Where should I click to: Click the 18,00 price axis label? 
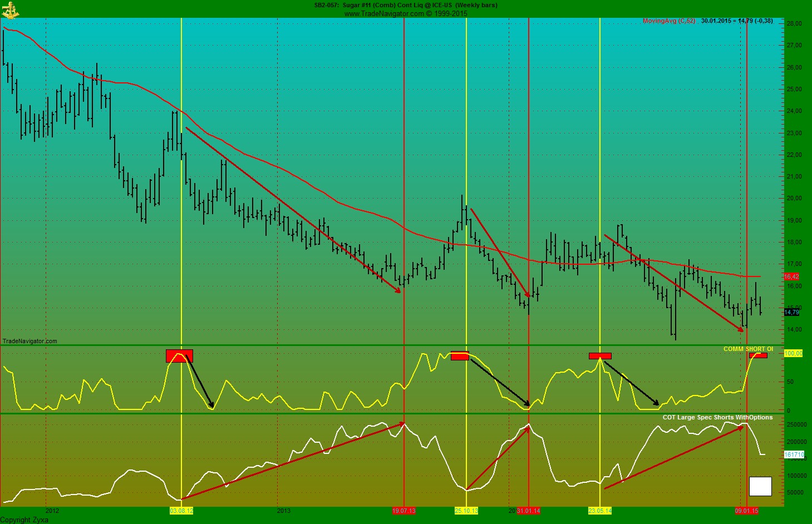794,242
